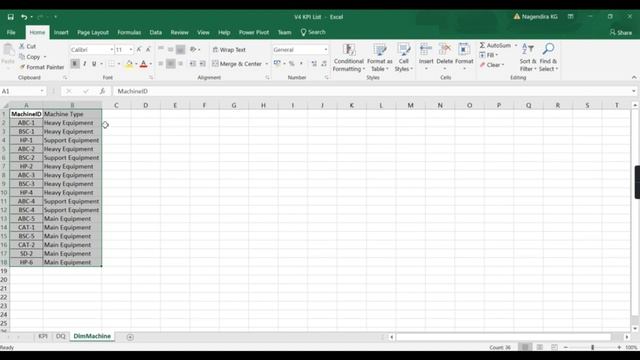
Task: Adjust the zoom slider handle
Action: click(592, 347)
